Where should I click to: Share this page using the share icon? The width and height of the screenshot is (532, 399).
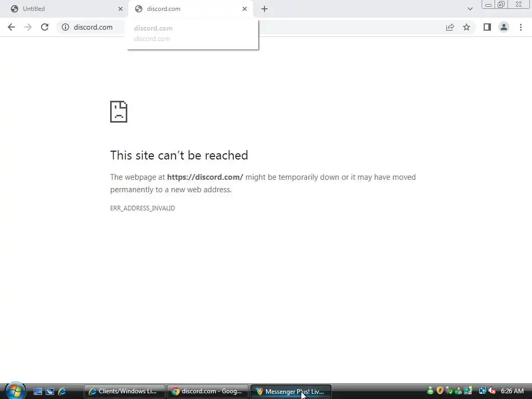450,27
